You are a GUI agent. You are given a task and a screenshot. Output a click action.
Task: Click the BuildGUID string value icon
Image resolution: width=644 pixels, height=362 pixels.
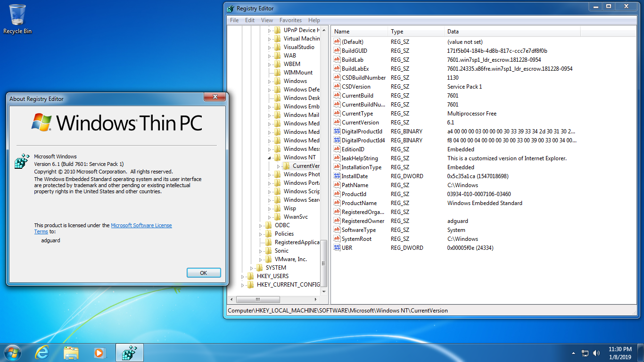point(337,51)
